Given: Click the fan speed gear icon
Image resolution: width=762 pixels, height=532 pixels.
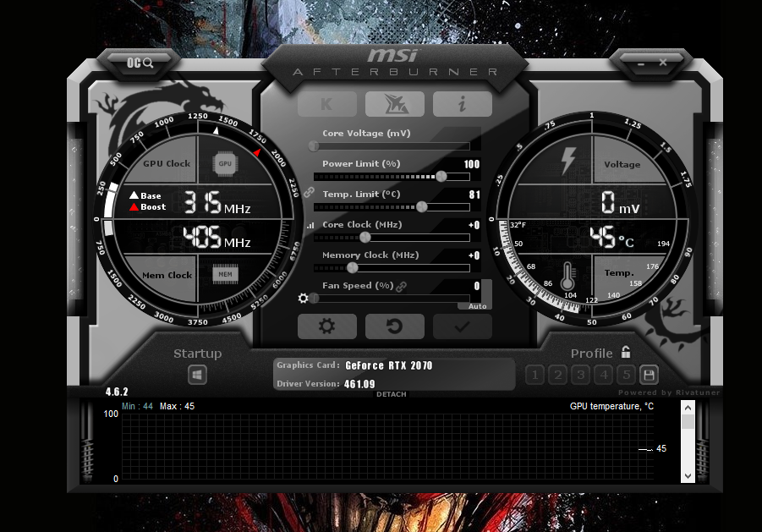Looking at the screenshot, I should pos(304,299).
